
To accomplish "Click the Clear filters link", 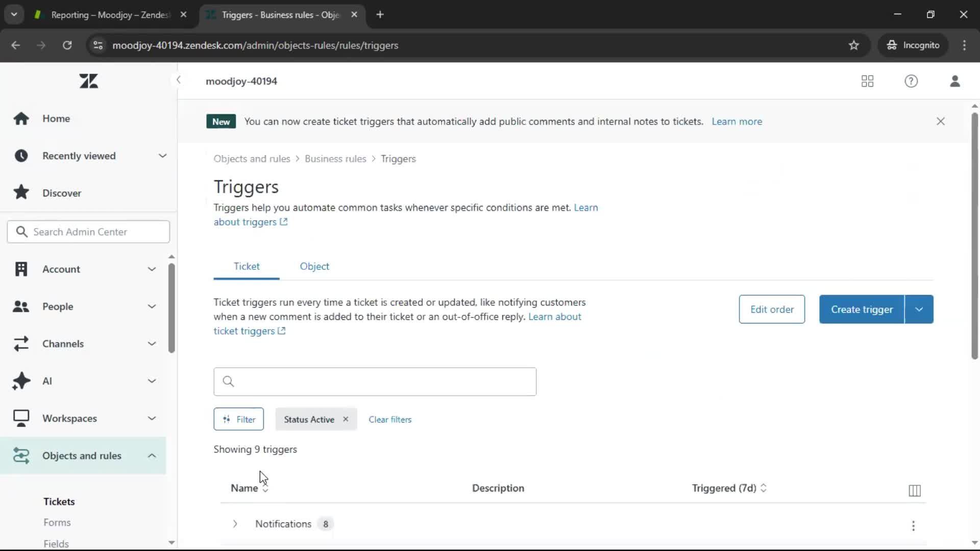I will click(390, 419).
